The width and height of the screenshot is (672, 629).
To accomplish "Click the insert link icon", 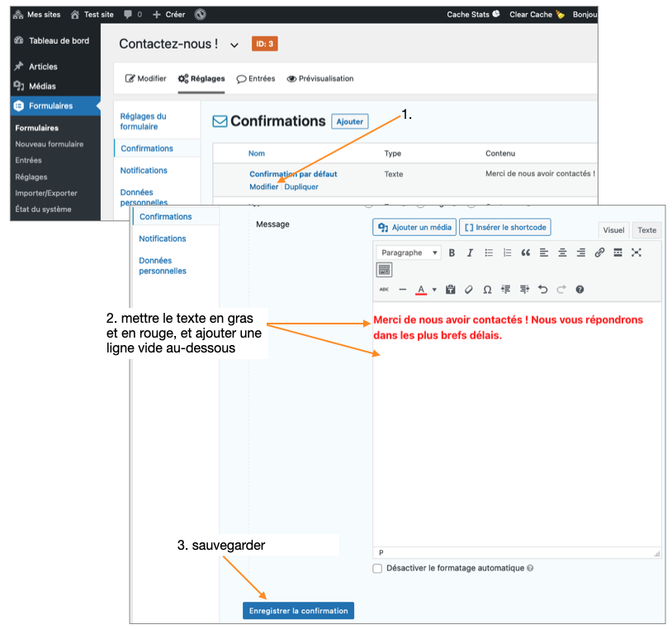I will 599,253.
